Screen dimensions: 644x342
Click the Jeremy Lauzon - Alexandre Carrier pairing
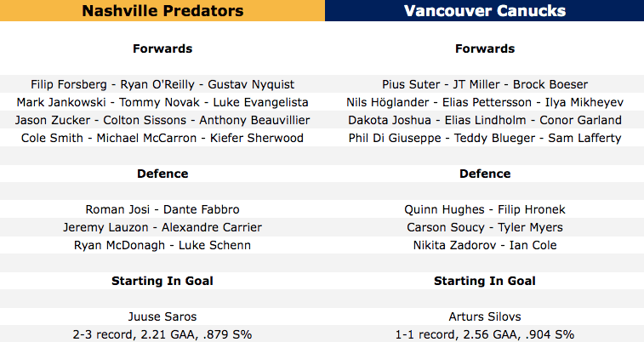(x=162, y=227)
